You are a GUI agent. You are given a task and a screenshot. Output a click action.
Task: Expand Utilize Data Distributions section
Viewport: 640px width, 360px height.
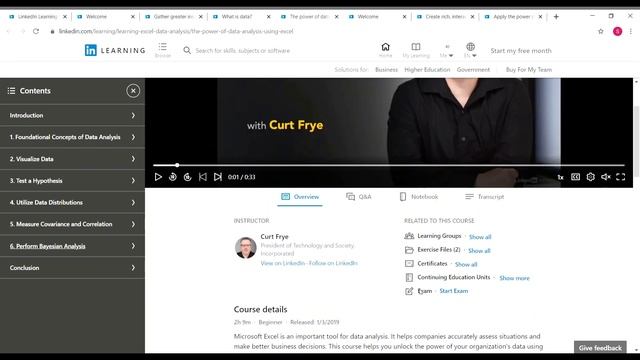[72, 202]
